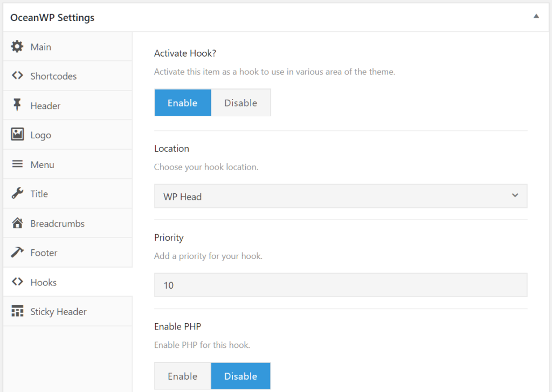Click the pushpin icon beside Header
Viewport: 552px width, 392px height.
point(17,106)
